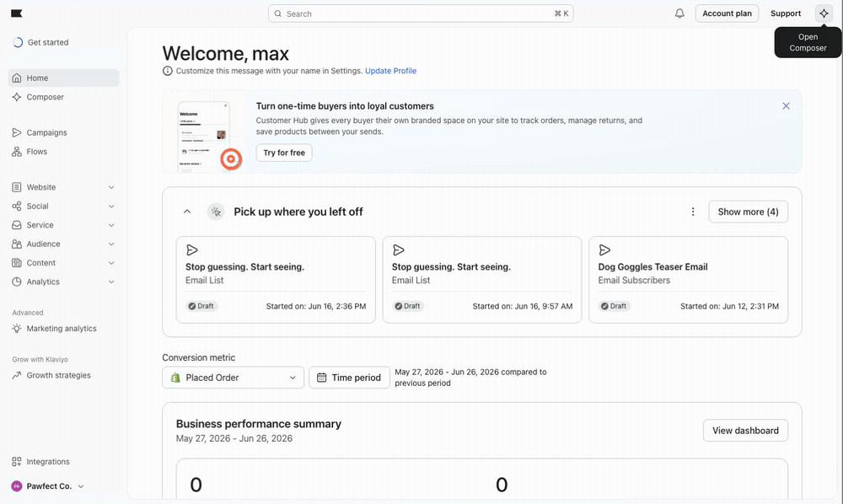Click the Get started progress circle icon
The image size is (843, 504).
18,42
